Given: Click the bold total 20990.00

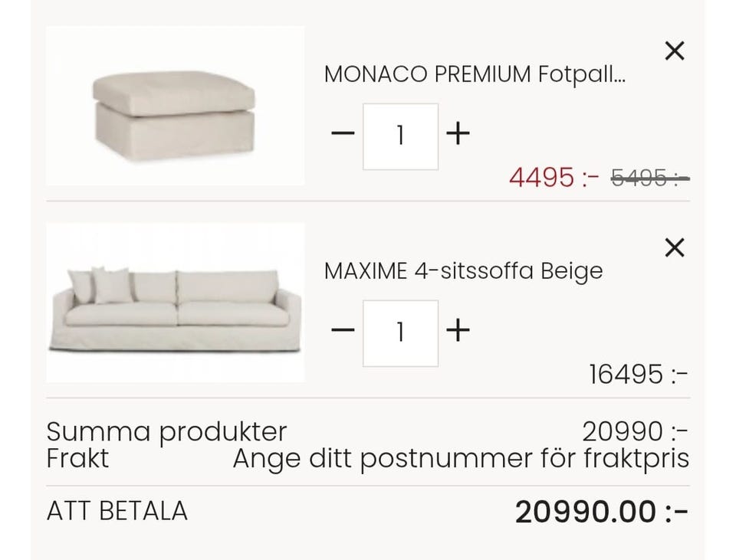Looking at the screenshot, I should (x=601, y=512).
